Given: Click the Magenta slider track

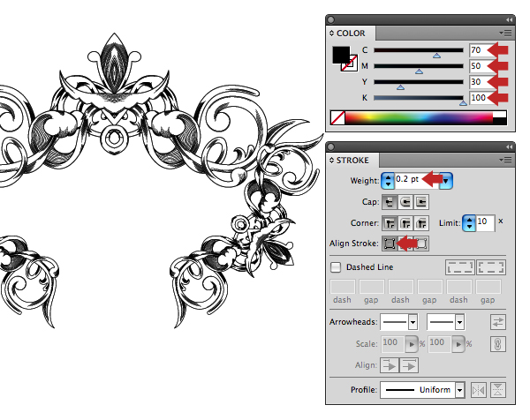Looking at the screenshot, I should pyautogui.click(x=419, y=66).
